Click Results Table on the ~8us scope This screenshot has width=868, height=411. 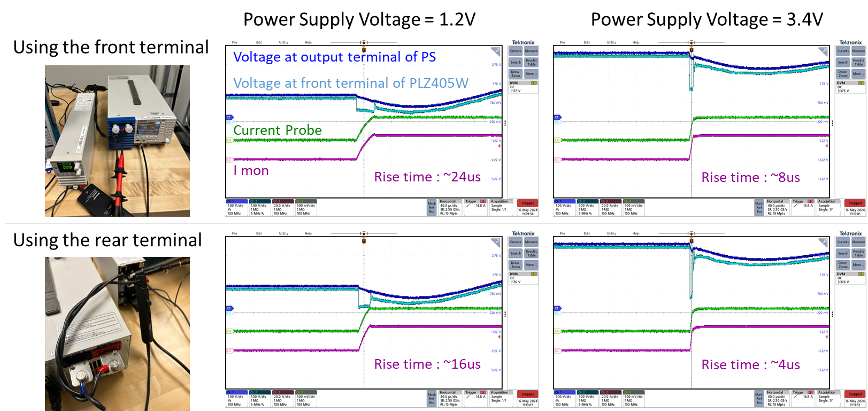(858, 62)
